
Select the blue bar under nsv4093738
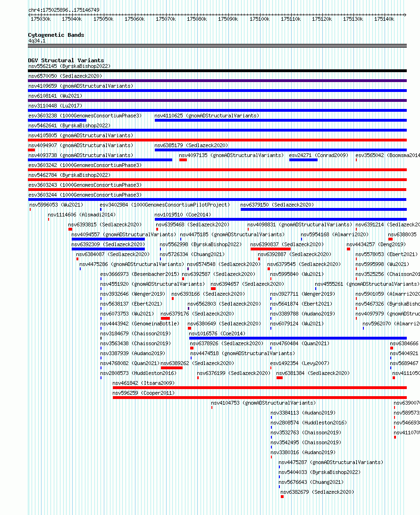pos(100,160)
